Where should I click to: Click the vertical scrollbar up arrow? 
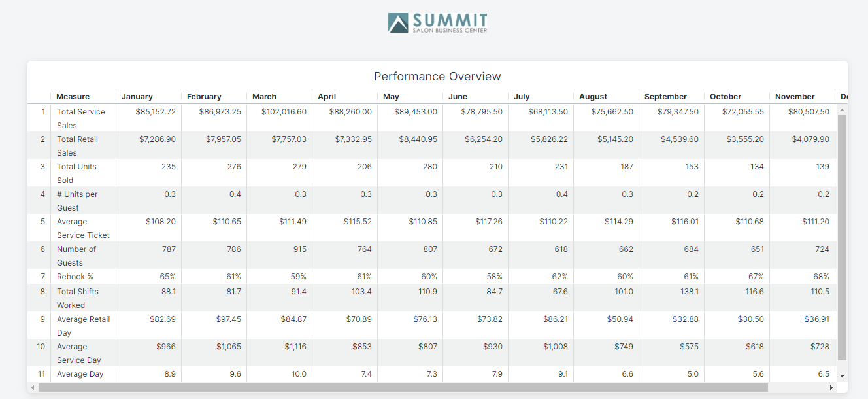pyautogui.click(x=842, y=109)
